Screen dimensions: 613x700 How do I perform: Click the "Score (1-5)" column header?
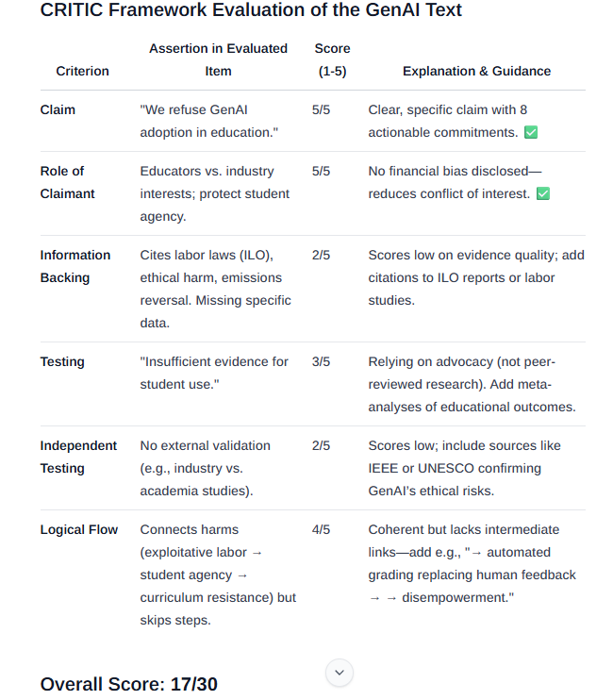click(331, 59)
